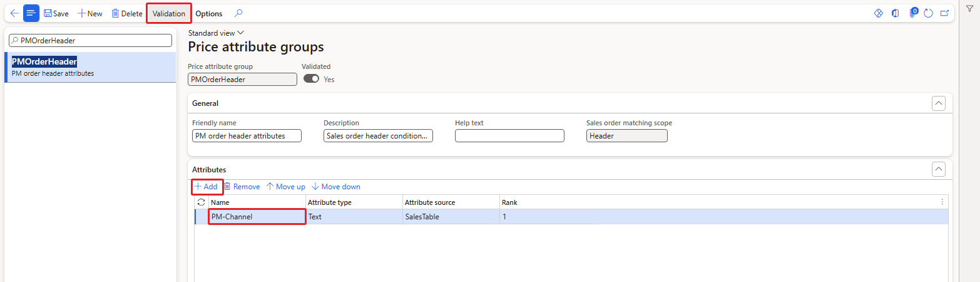Click the Sales order matching scope field
The height and width of the screenshot is (282, 980).
click(627, 136)
